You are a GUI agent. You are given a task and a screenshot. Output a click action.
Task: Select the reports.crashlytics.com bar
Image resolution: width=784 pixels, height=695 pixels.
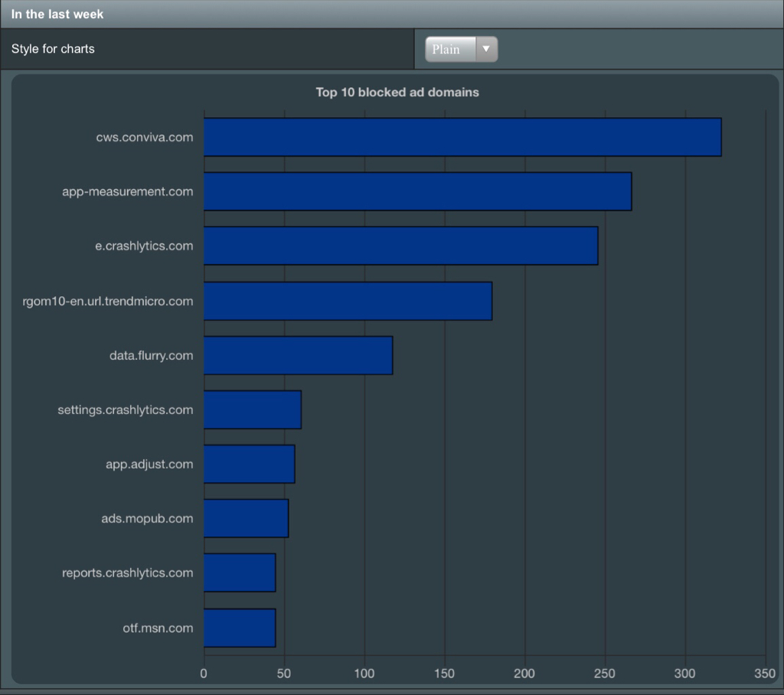click(x=240, y=573)
